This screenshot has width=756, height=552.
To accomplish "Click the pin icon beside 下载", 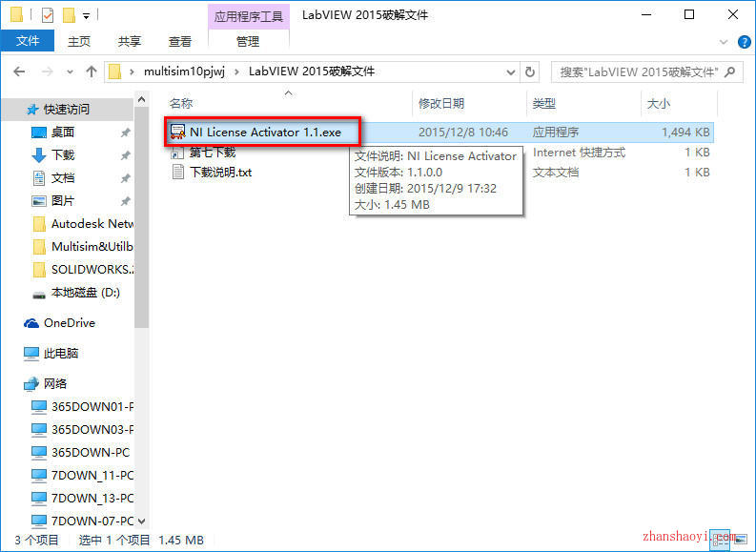I will coord(125,155).
